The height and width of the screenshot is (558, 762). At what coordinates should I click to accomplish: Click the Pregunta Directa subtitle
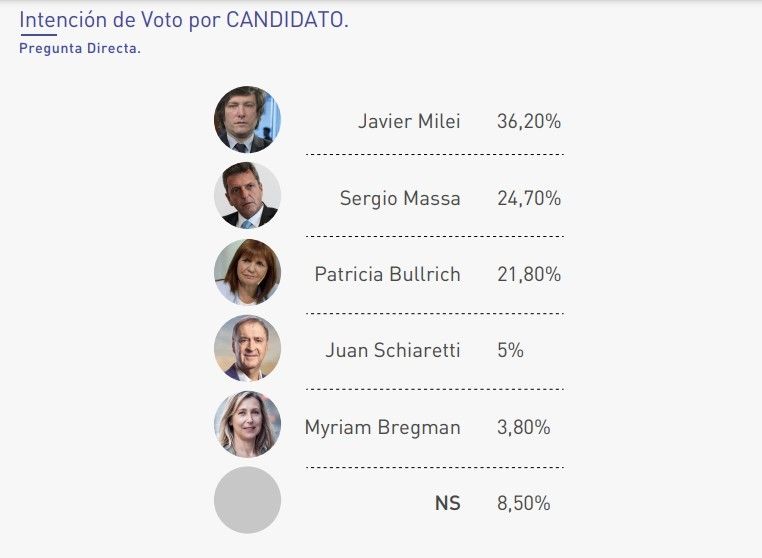point(80,48)
